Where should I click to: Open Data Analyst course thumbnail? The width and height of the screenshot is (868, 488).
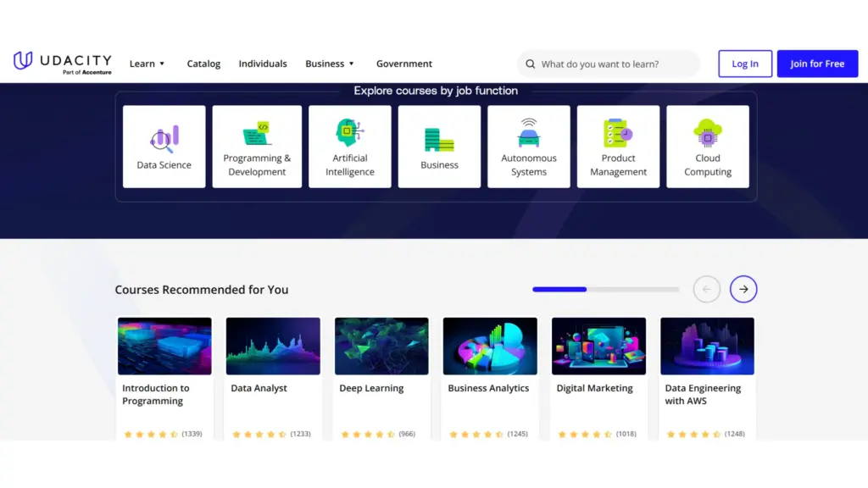click(273, 346)
